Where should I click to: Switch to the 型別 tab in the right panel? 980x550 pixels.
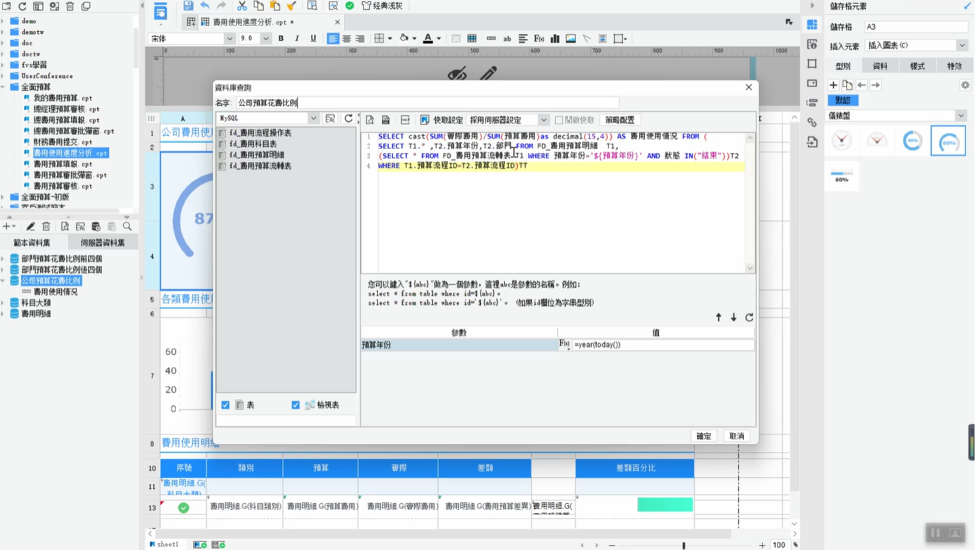click(843, 66)
